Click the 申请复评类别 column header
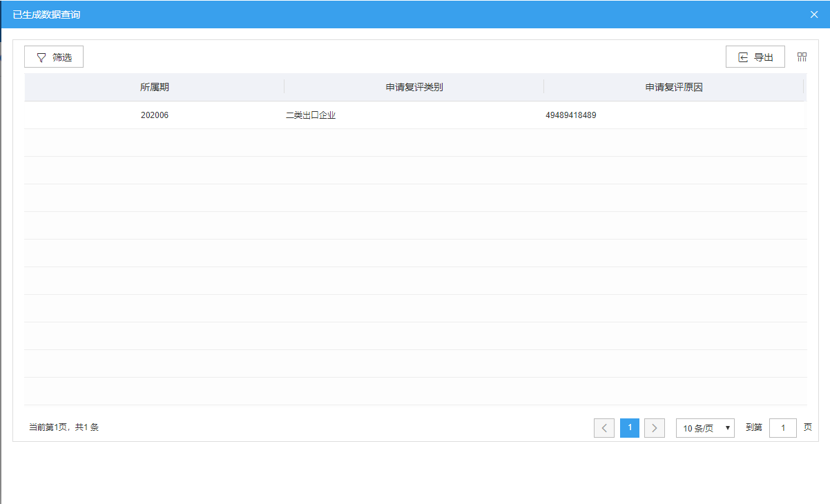The width and height of the screenshot is (830, 504). click(x=414, y=88)
